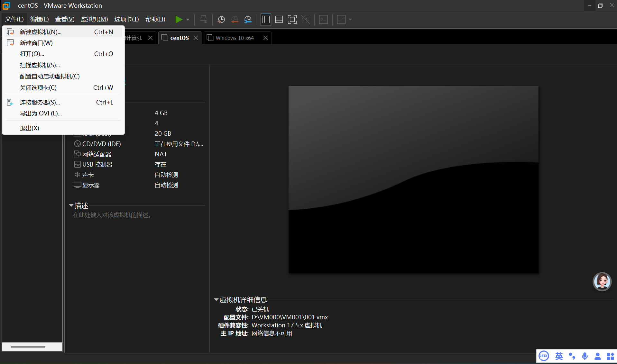The height and width of the screenshot is (364, 617).
Task: Open the console view toolbar icon
Action: (x=323, y=20)
